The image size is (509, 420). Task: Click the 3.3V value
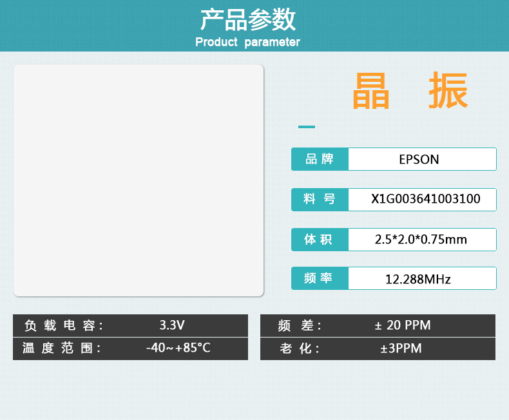click(x=172, y=325)
